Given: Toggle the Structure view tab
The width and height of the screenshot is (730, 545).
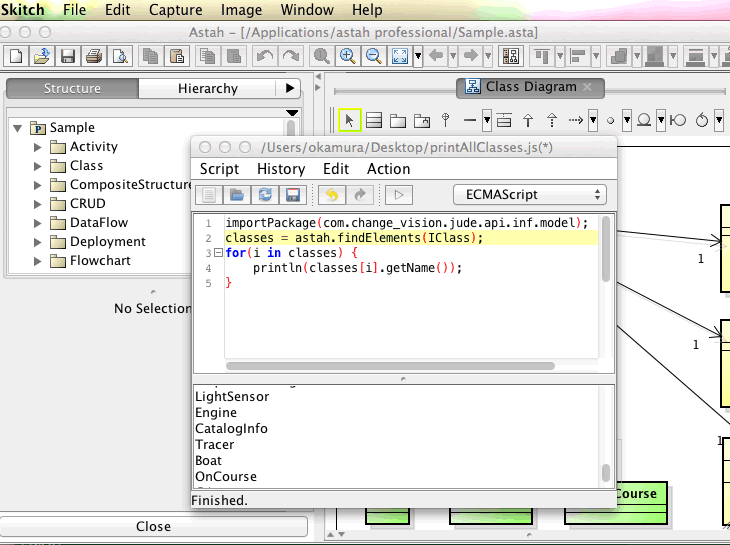Looking at the screenshot, I should pos(72,89).
